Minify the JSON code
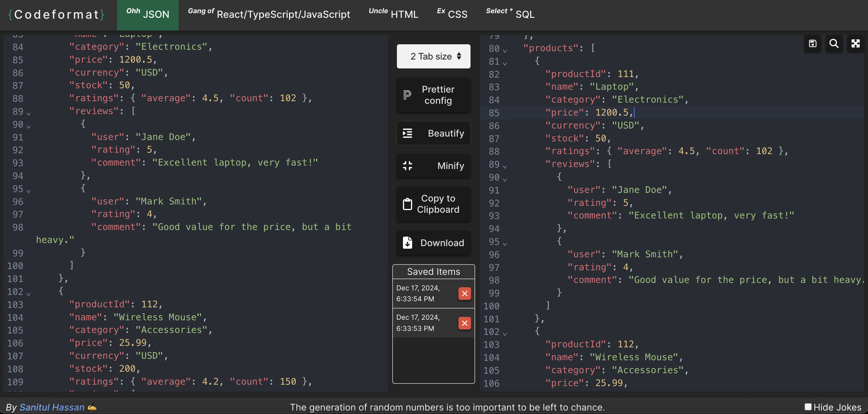Screen dimensions: 868x414 point(433,166)
